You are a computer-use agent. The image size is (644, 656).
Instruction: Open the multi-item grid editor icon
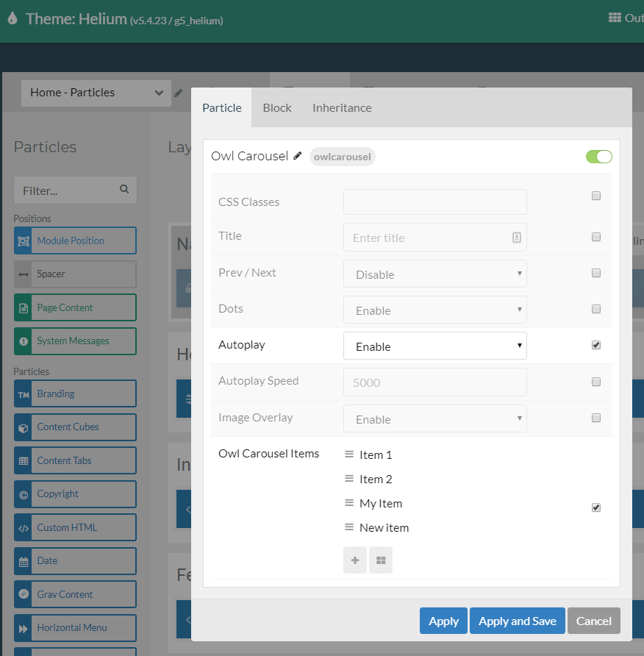(381, 560)
